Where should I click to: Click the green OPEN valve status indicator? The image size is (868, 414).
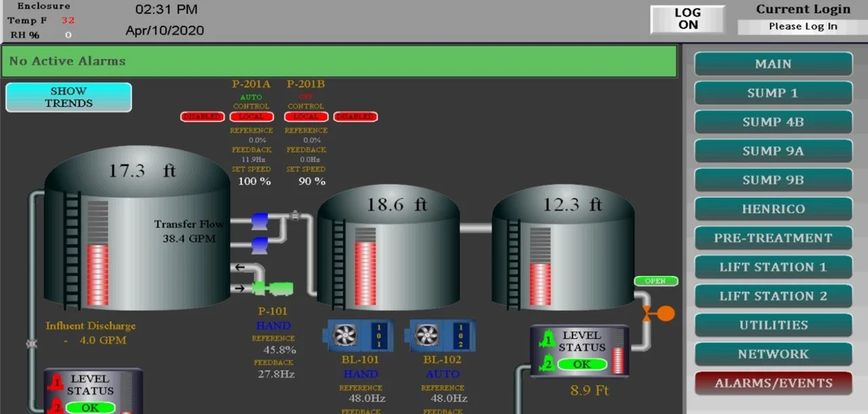point(655,281)
